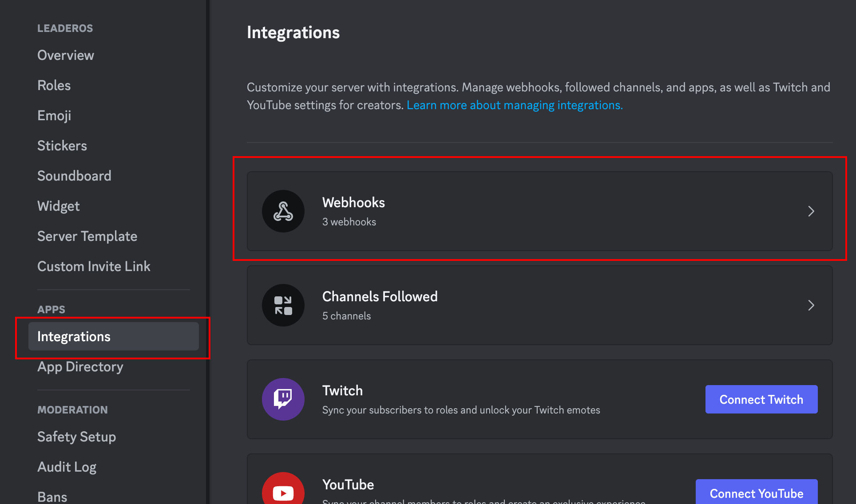Open Learn more about managing integrations link

point(514,105)
